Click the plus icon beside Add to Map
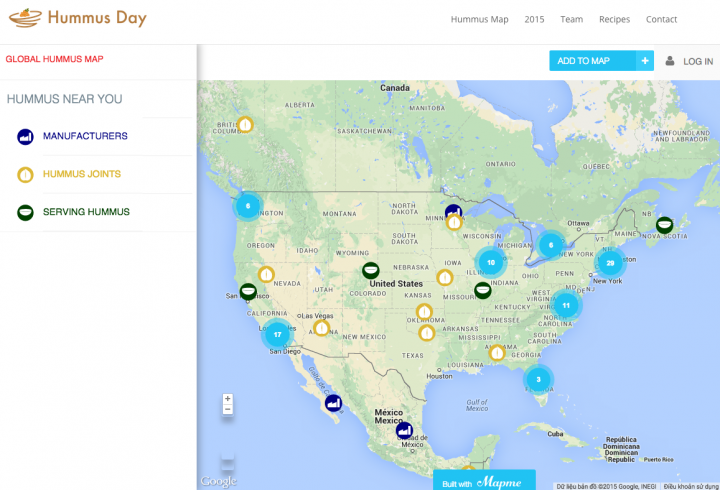Image resolution: width=720 pixels, height=490 pixels. click(x=645, y=61)
